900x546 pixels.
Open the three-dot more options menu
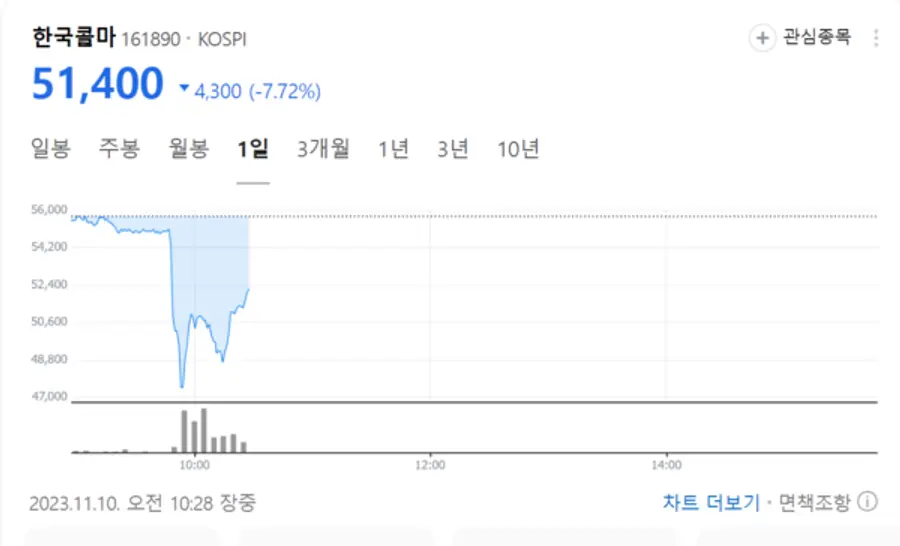coord(876,38)
